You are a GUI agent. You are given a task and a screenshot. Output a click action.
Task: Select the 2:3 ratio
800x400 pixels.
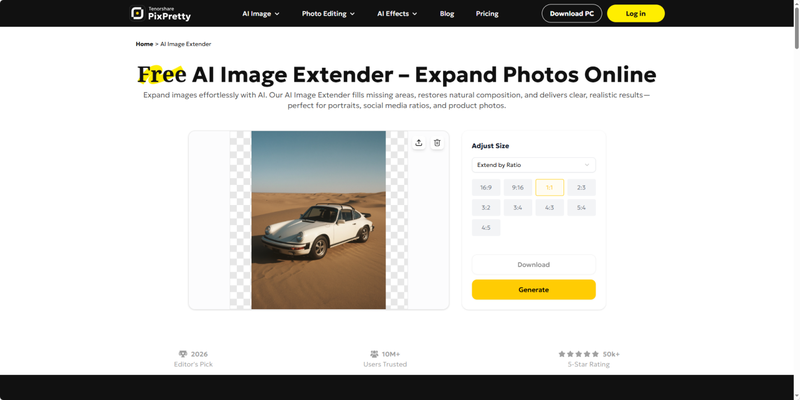point(581,188)
